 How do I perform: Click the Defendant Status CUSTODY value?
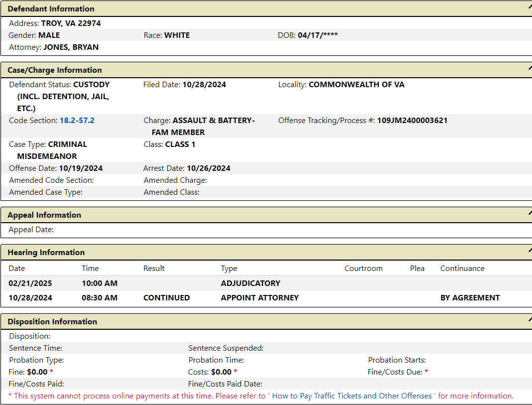pos(63,97)
